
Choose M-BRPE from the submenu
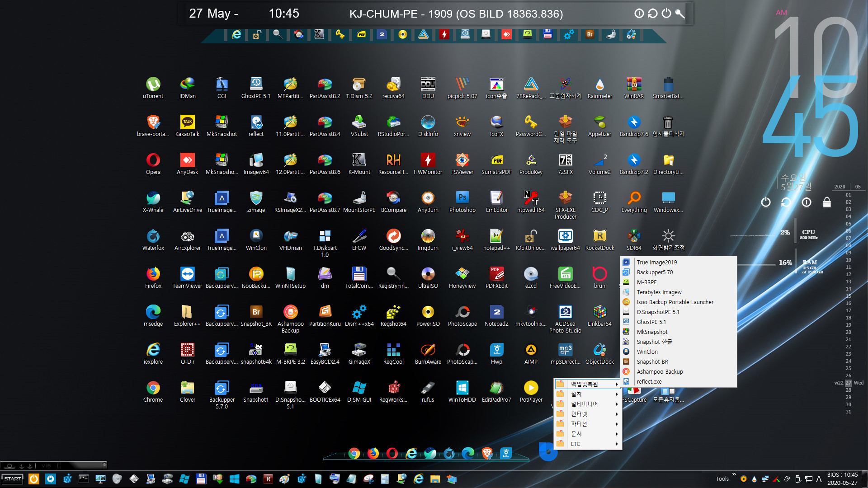679,282
